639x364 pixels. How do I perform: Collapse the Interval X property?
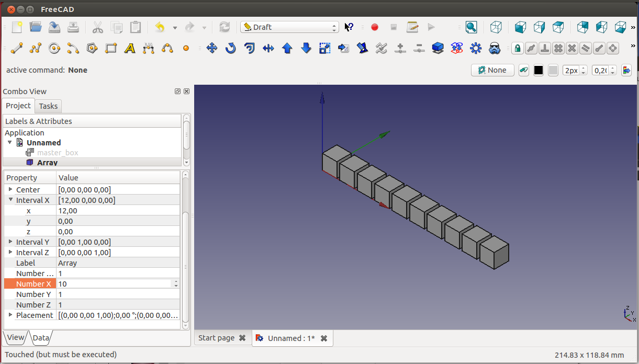[x=10, y=200]
